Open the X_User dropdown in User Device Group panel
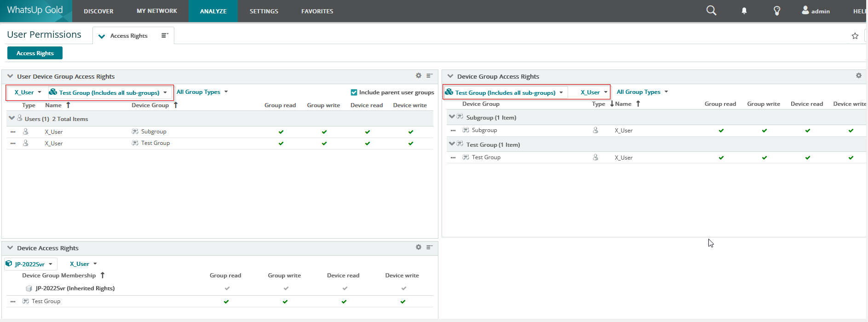The width and height of the screenshot is (868, 322). [x=28, y=92]
